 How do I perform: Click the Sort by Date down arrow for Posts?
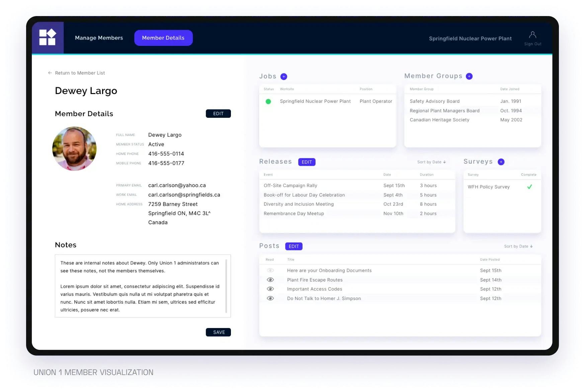pos(531,246)
